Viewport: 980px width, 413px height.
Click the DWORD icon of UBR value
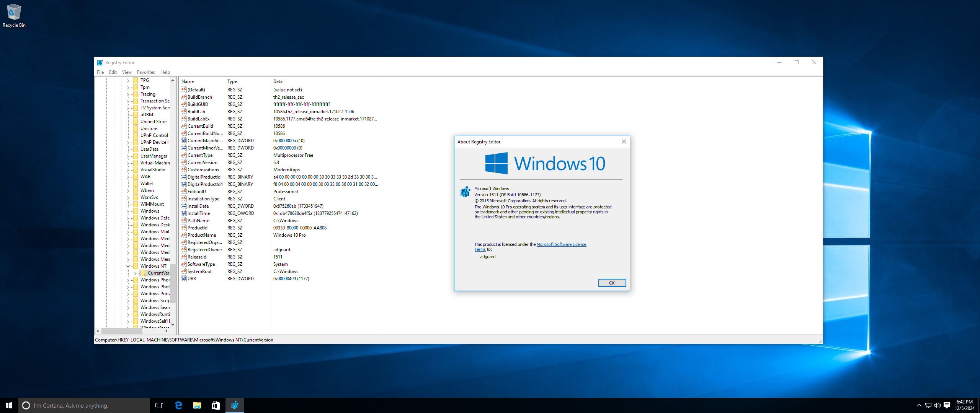point(184,278)
